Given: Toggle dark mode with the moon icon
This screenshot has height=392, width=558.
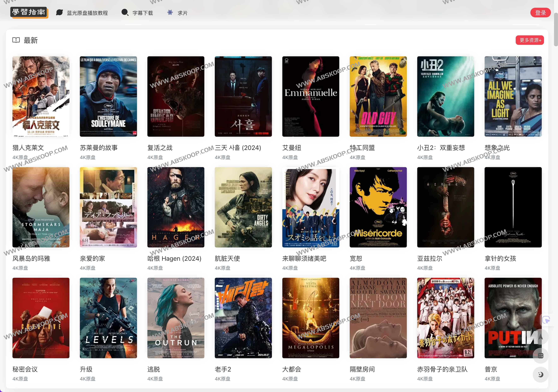Looking at the screenshot, I should [x=540, y=374].
